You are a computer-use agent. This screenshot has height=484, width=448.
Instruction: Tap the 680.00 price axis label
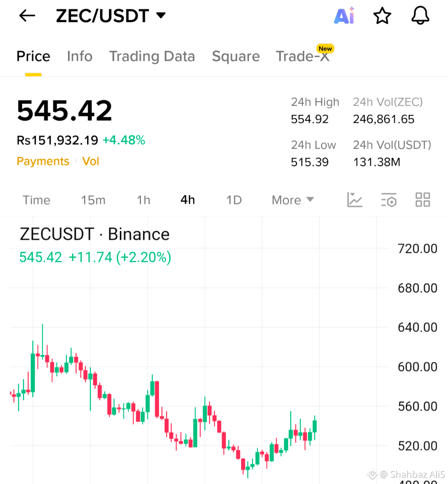417,288
